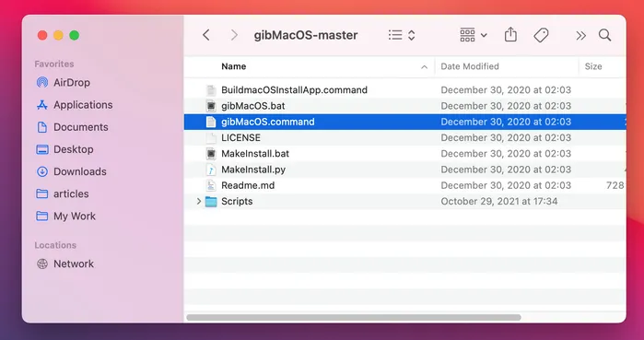Image resolution: width=644 pixels, height=340 pixels.
Task: Select the gibMacOS.command file icon
Action: [211, 122]
